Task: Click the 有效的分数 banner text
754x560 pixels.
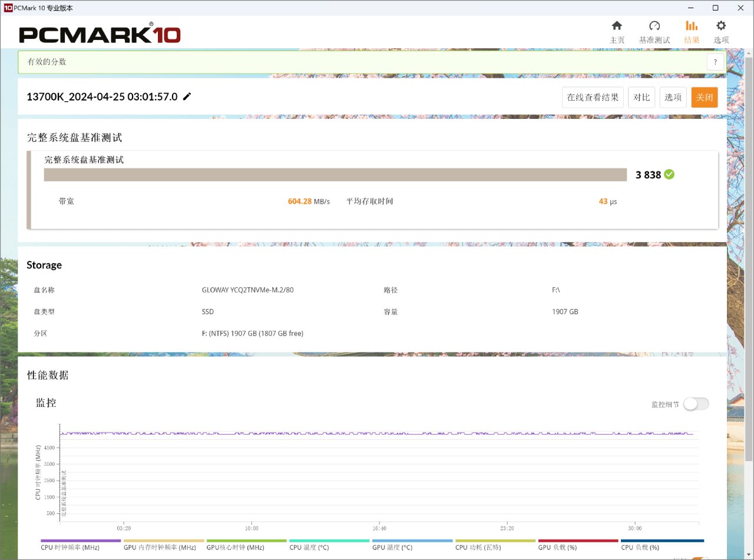Action: coord(47,62)
